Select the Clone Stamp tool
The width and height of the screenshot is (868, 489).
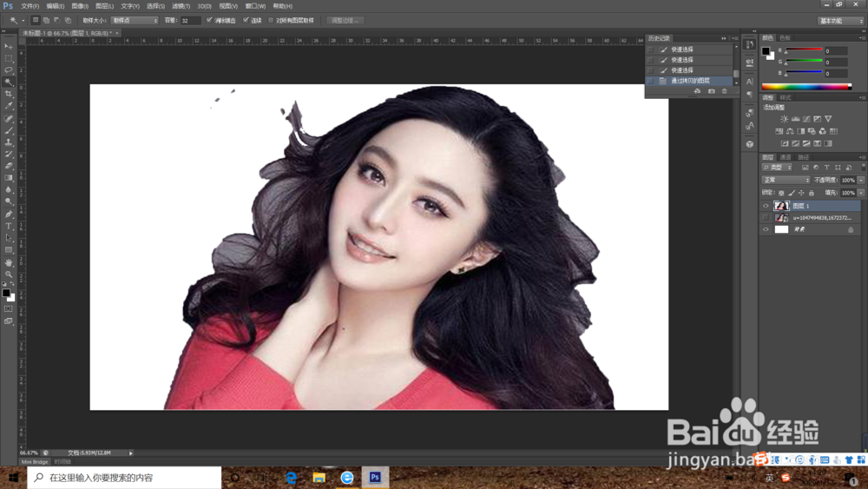(x=9, y=142)
